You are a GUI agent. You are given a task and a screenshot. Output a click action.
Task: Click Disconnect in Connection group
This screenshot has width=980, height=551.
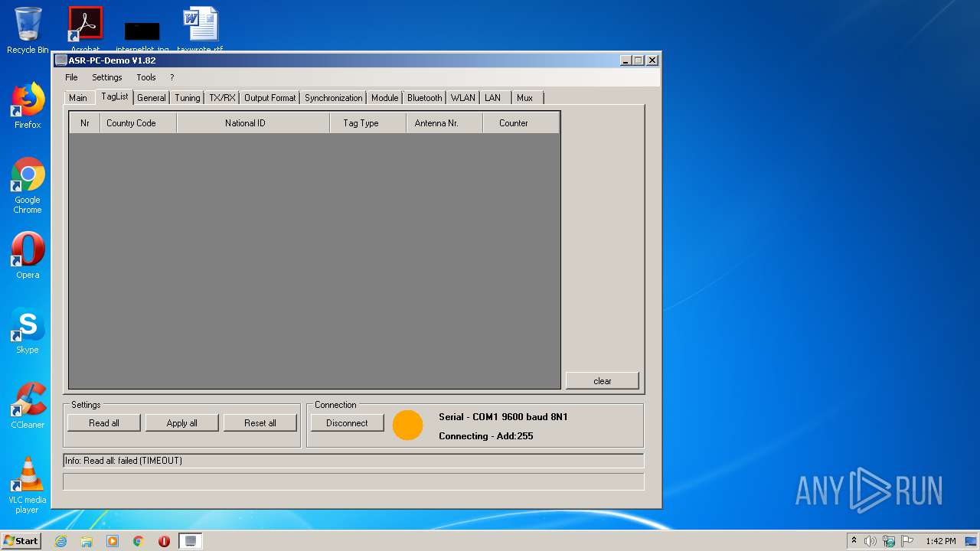pyautogui.click(x=348, y=423)
